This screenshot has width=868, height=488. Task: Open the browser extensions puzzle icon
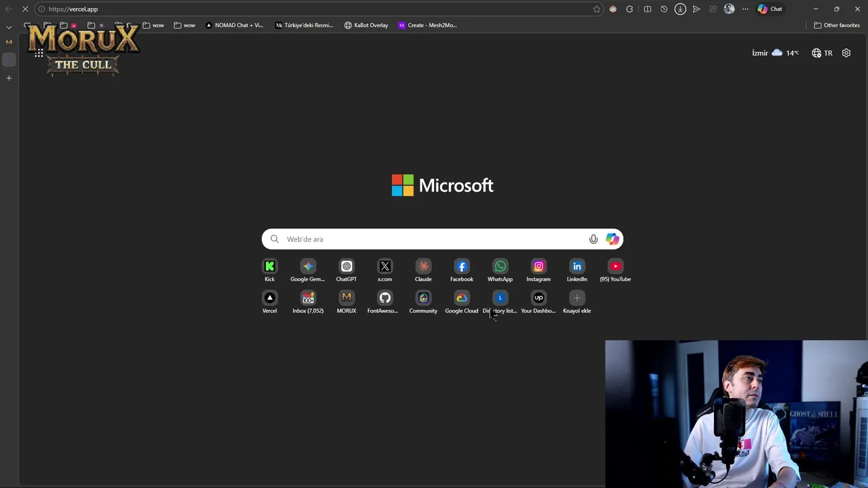click(629, 9)
